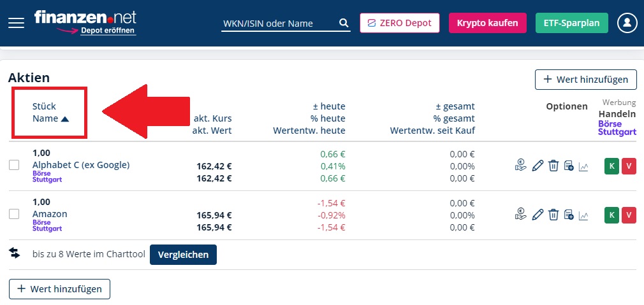Image resolution: width=644 pixels, height=305 pixels.
Task: Sort by akt. Kurs header
Action: pyautogui.click(x=213, y=118)
